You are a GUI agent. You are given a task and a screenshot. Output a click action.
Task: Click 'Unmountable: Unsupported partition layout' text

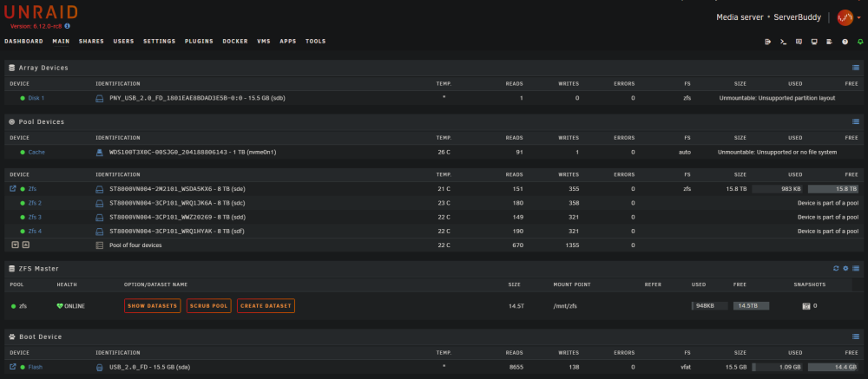point(777,98)
